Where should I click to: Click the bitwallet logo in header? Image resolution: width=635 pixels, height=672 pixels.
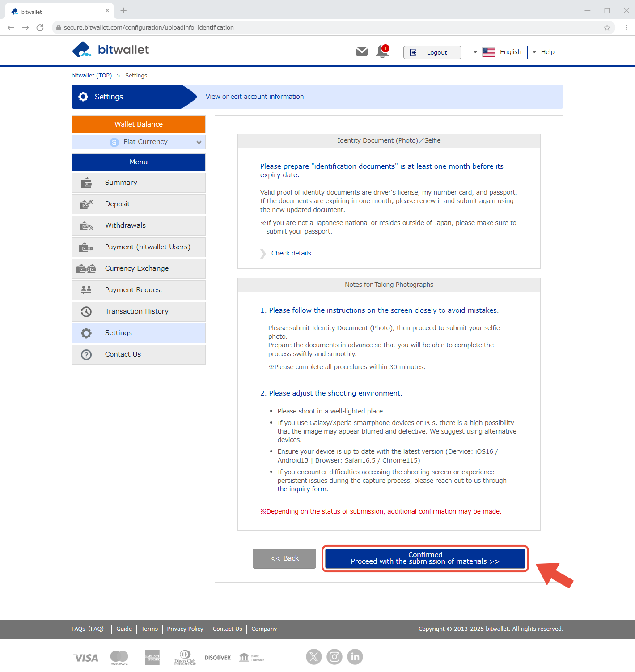110,50
